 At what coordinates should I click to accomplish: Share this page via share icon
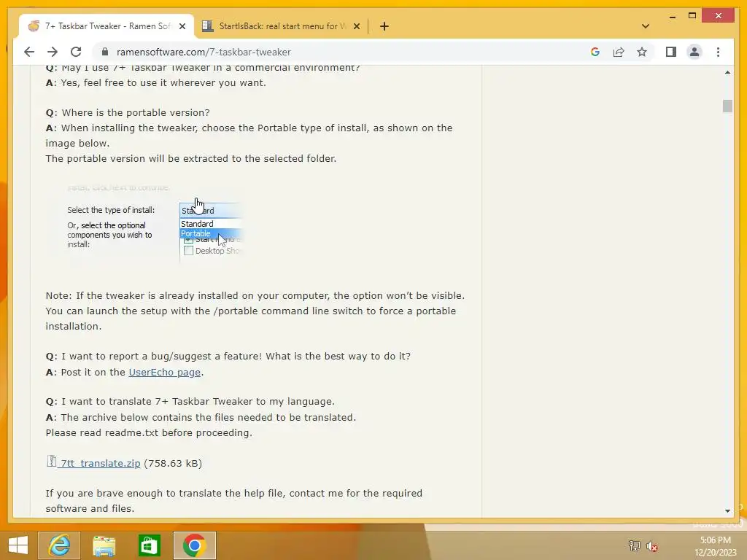pyautogui.click(x=619, y=52)
